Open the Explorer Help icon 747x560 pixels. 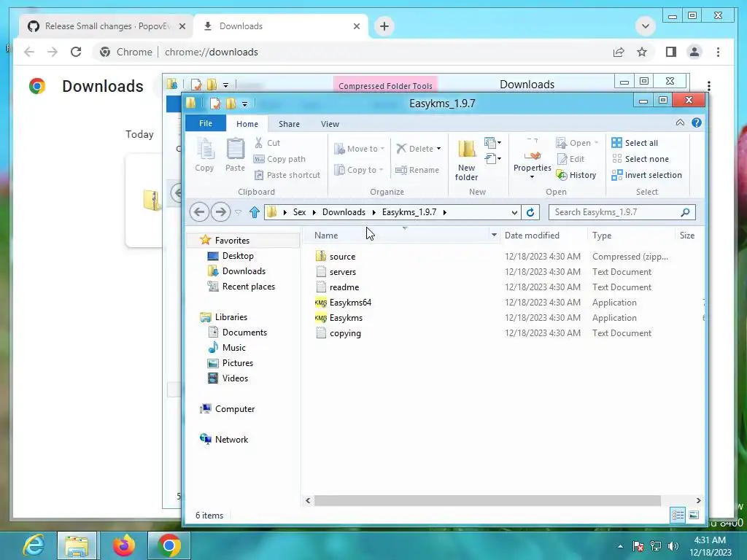(697, 122)
